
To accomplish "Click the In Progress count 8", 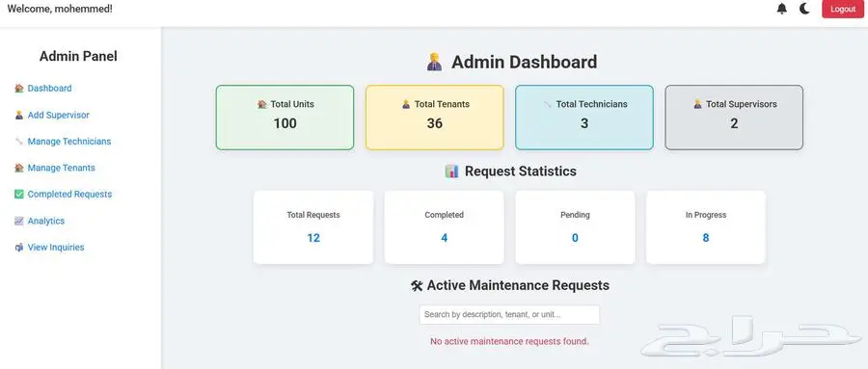I will (x=706, y=238).
